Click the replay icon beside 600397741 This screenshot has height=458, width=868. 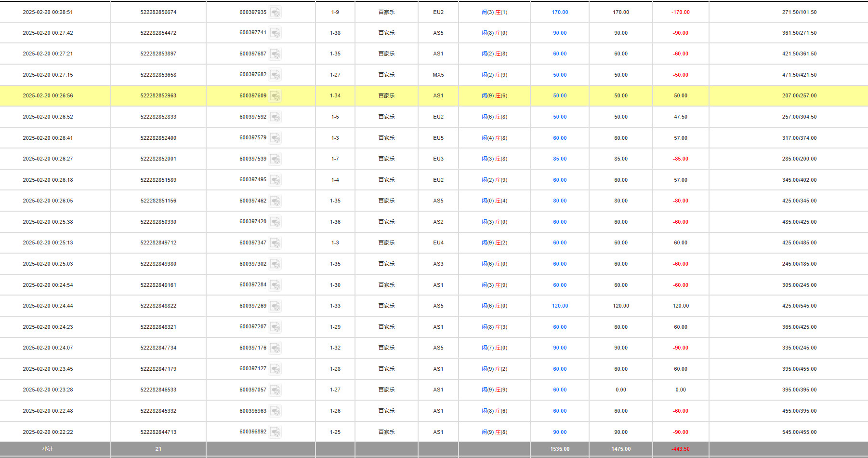[275, 33]
